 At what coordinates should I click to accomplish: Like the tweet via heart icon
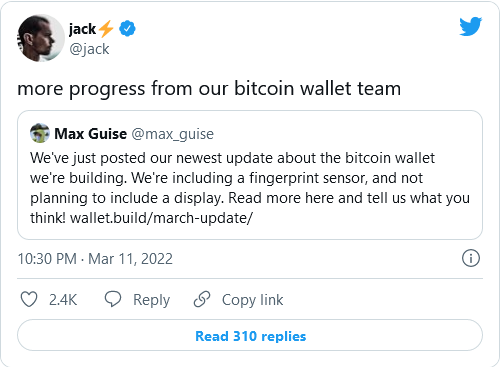click(x=29, y=299)
